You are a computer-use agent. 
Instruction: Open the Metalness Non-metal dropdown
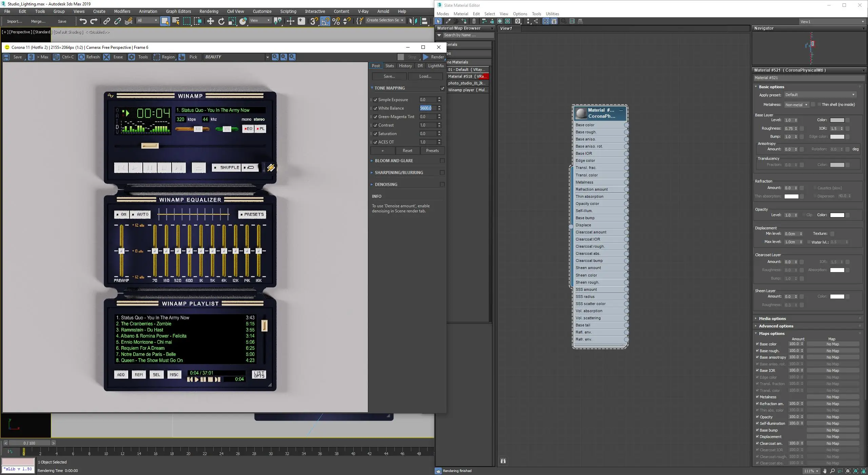pyautogui.click(x=796, y=104)
